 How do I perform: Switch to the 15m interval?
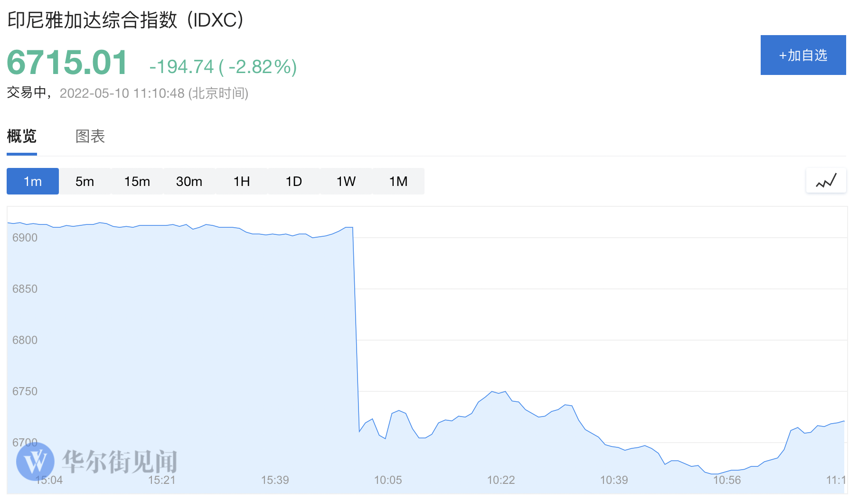point(137,181)
